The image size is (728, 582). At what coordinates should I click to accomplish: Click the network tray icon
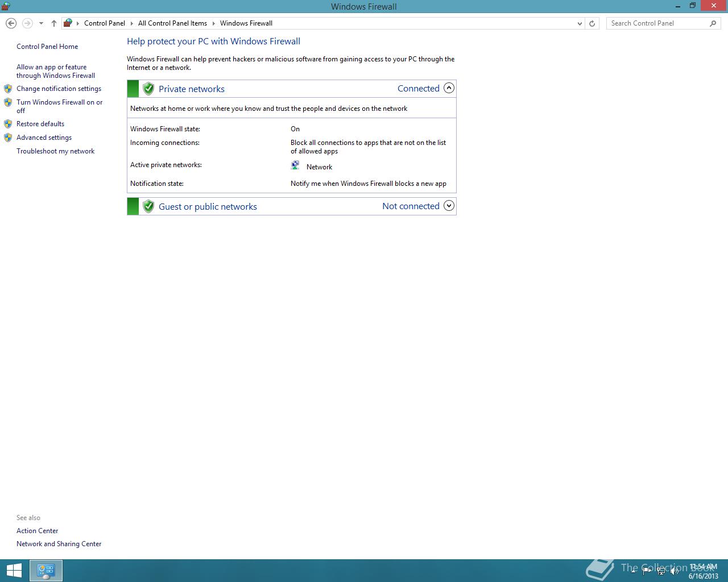tap(661, 571)
